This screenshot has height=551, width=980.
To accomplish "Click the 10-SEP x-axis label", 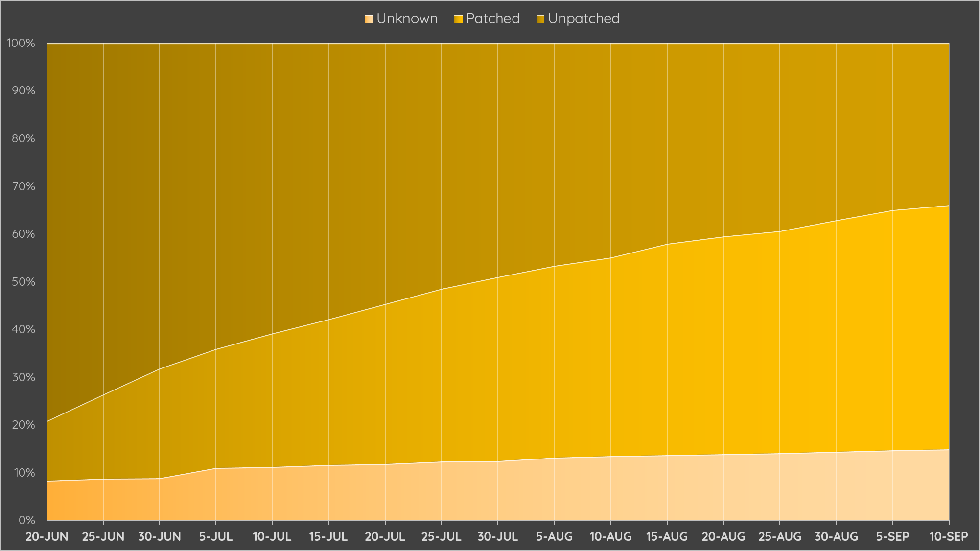I will (x=948, y=536).
